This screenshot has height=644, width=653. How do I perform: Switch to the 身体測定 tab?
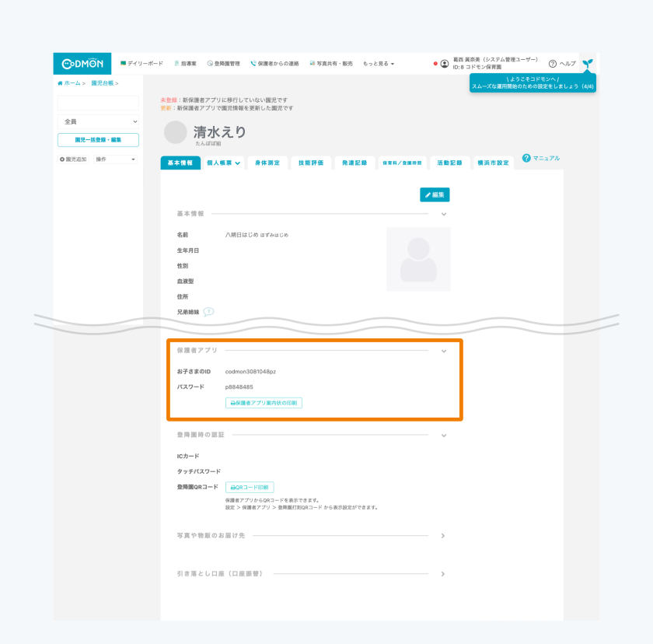coord(267,163)
